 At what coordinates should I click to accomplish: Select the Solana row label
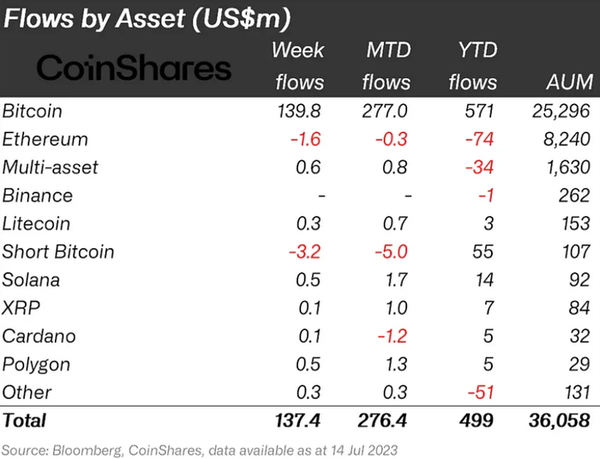33,279
